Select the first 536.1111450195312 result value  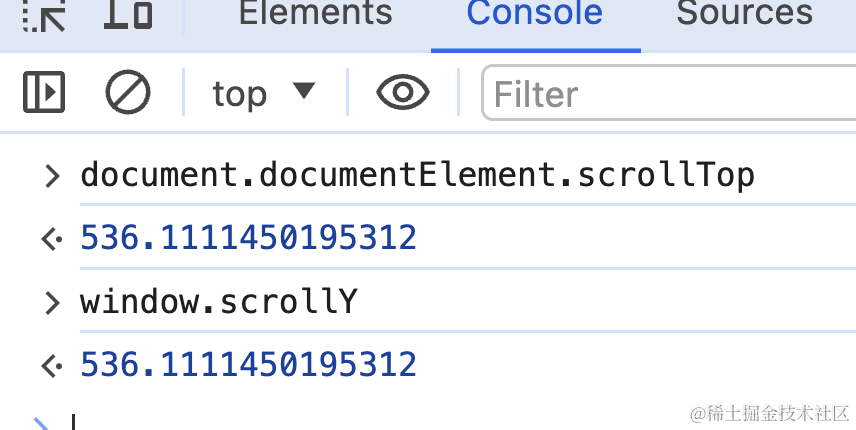[248, 238]
